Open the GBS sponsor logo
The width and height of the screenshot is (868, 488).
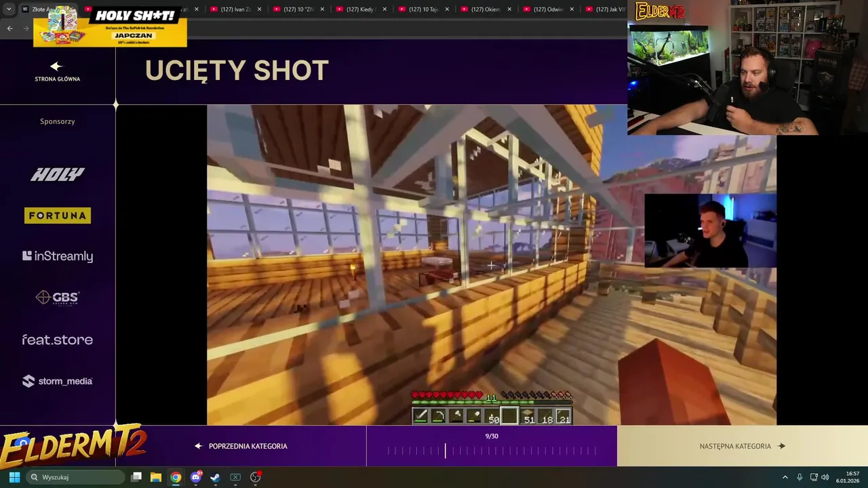coord(58,298)
